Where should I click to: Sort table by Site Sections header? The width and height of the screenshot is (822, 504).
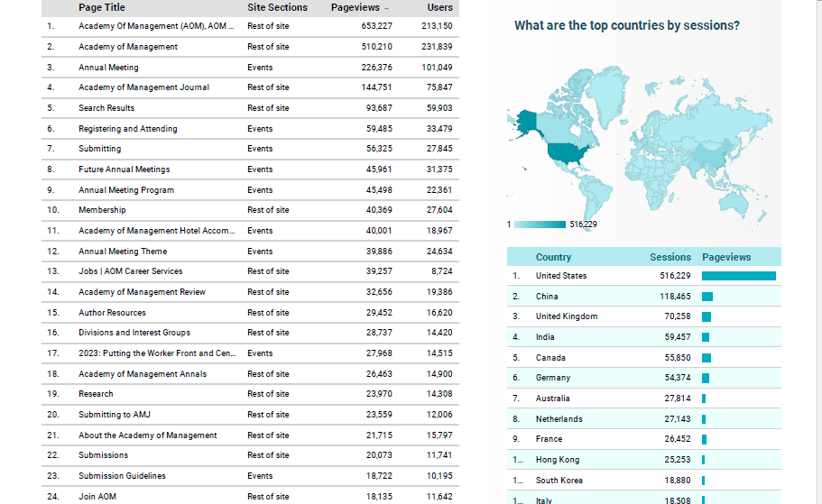(277, 7)
